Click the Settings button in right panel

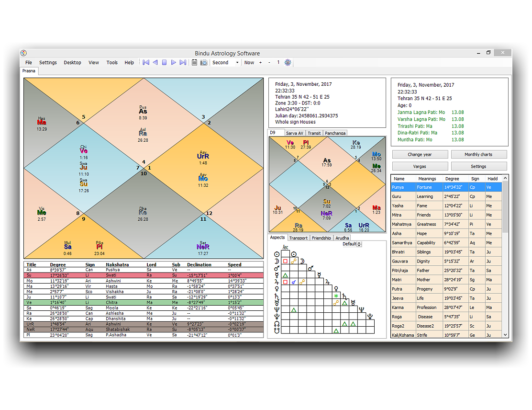click(478, 167)
